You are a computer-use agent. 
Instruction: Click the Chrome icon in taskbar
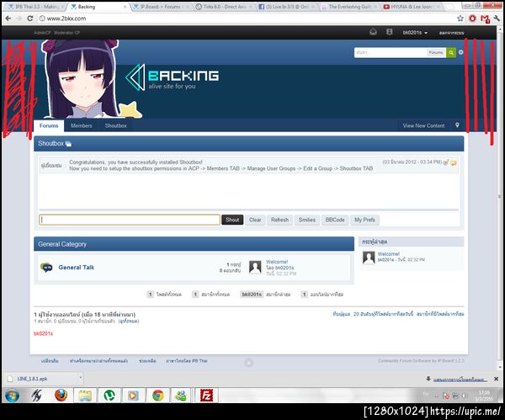pos(158,396)
